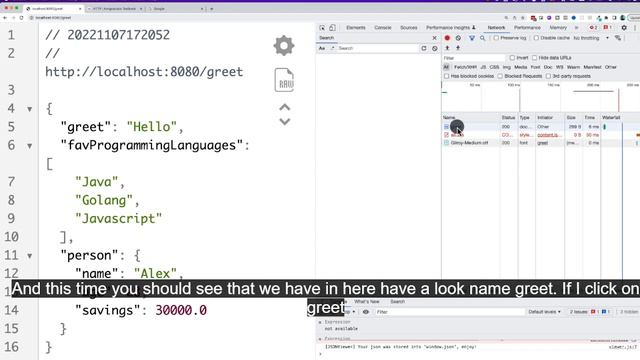Open network search magnifier icon
Screen dimensions: 640x360
click(x=482, y=38)
